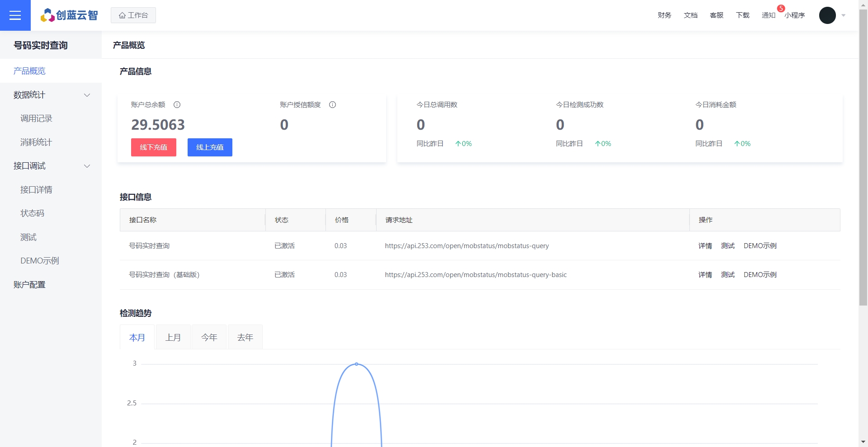This screenshot has width=868, height=447.
Task: Click the blue 线上充值 button
Action: [210, 147]
